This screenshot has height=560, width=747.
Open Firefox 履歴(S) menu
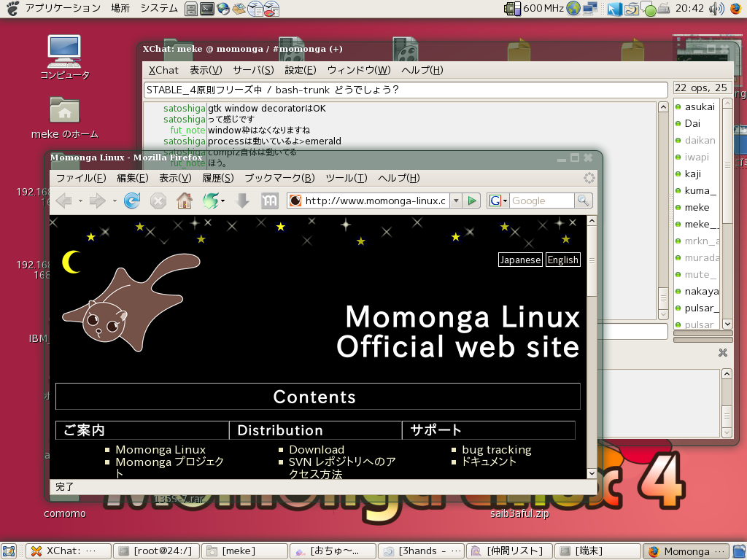(x=217, y=178)
